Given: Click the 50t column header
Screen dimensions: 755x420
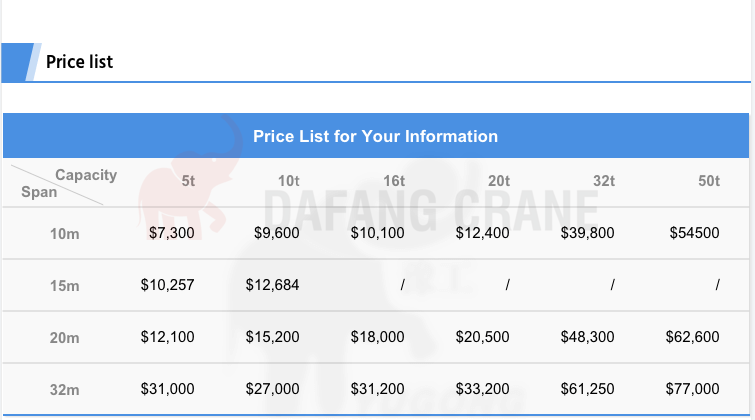Looking at the screenshot, I should pos(709,181).
